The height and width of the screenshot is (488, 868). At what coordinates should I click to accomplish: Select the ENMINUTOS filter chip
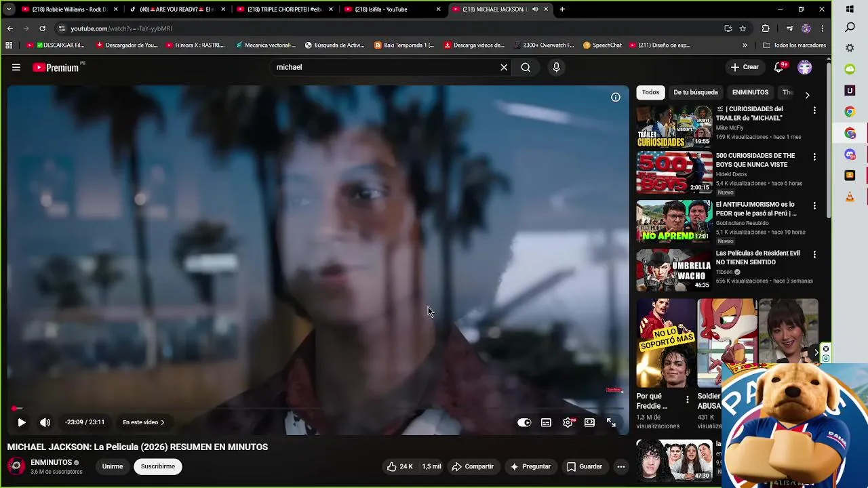(x=750, y=92)
